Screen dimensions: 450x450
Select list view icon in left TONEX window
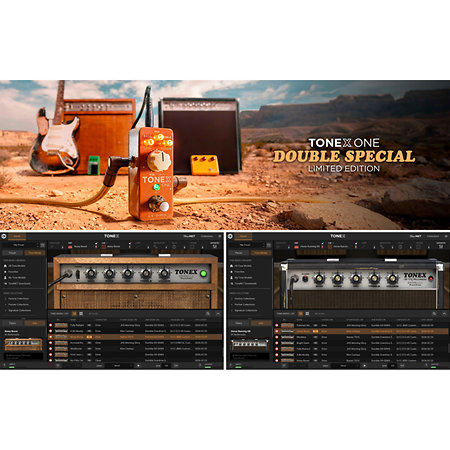pos(75,314)
